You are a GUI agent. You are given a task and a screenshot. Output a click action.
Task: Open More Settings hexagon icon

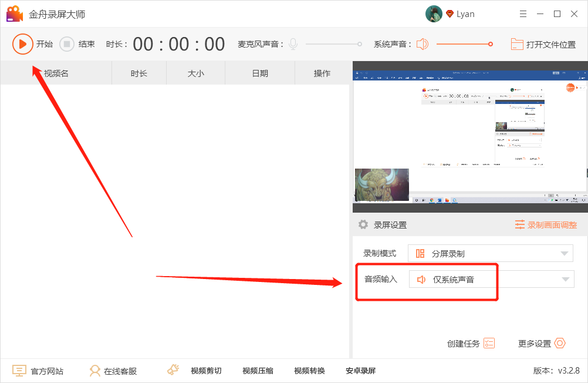[x=560, y=343]
